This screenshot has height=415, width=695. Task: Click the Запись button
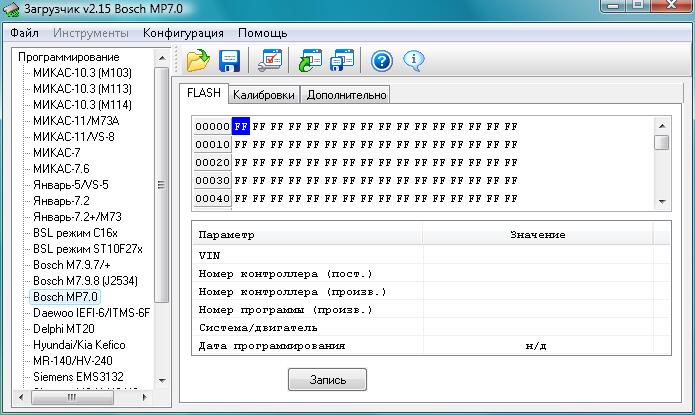coord(327,380)
